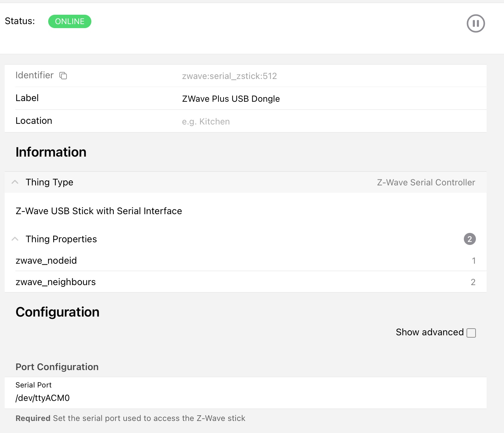Copy the thing identifier using copy icon
Viewport: 504px width, 433px height.
(63, 76)
